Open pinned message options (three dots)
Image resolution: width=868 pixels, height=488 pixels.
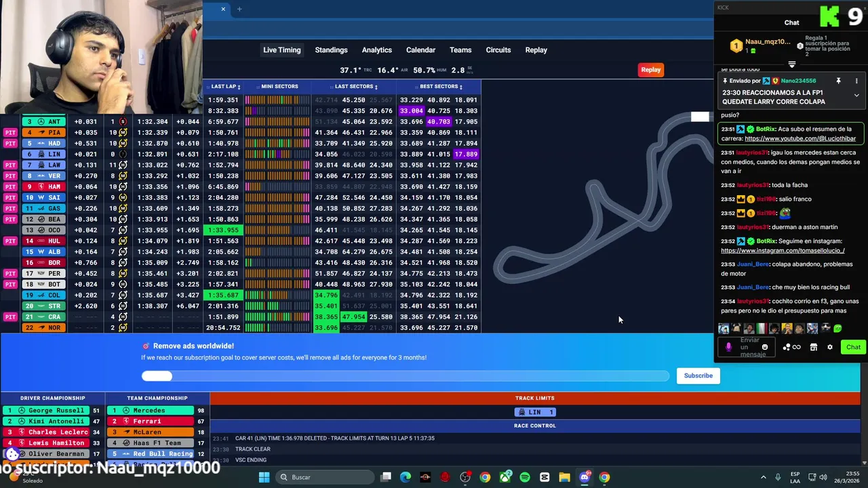(x=856, y=81)
